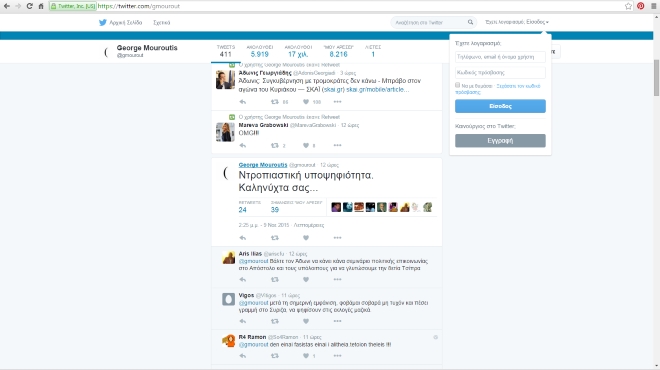Like the Mareva Grabowski OMG tweet

[x=306, y=146]
